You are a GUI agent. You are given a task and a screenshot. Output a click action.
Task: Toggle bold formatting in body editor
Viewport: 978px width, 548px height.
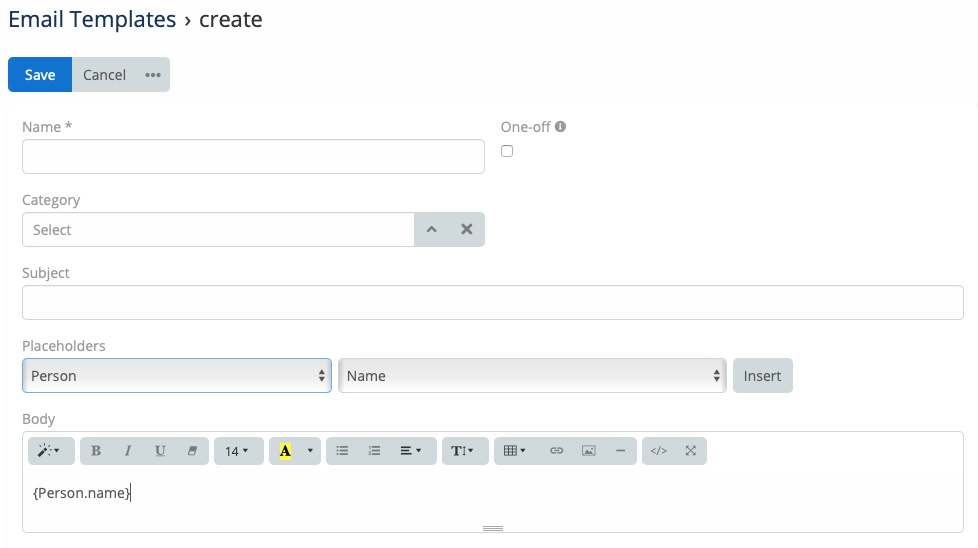96,451
